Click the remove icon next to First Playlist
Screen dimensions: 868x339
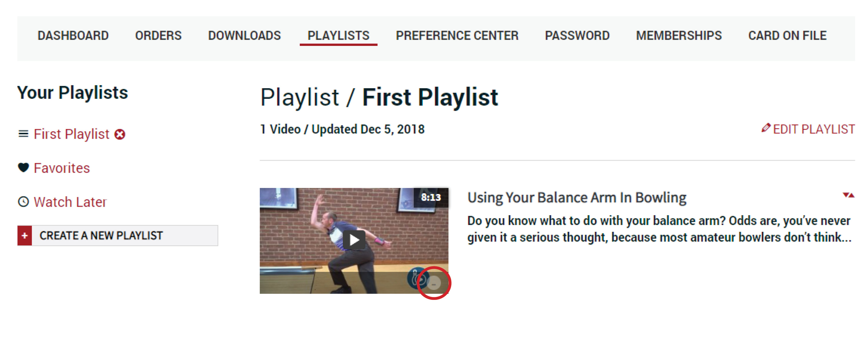pyautogui.click(x=120, y=134)
